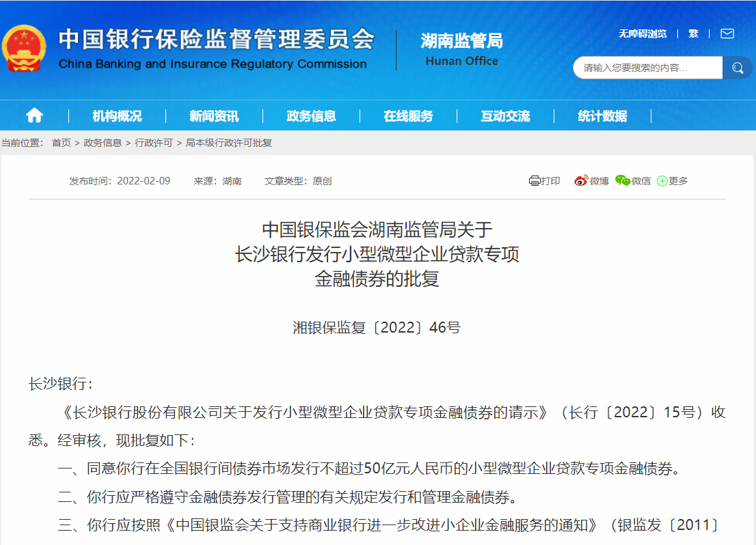Open the home icon in navigation bar
This screenshot has height=545, width=756.
(x=34, y=115)
